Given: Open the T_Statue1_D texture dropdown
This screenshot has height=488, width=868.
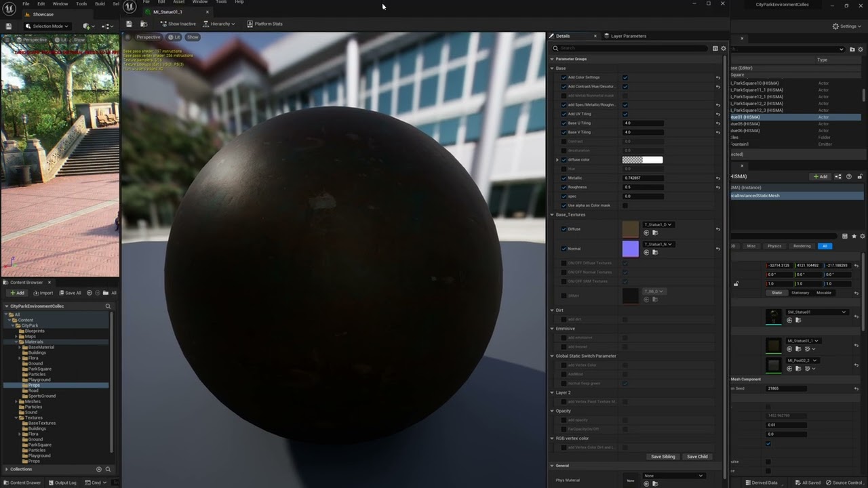Looking at the screenshot, I should coord(658,224).
